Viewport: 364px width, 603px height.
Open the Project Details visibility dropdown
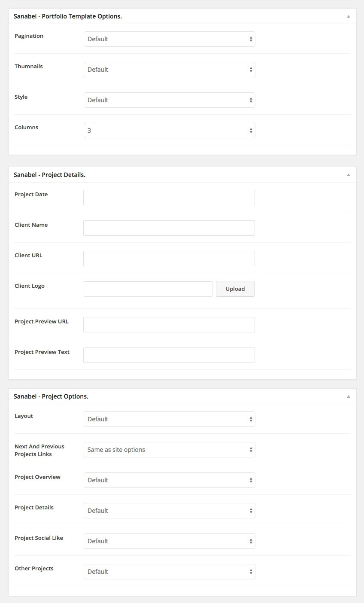click(x=169, y=511)
